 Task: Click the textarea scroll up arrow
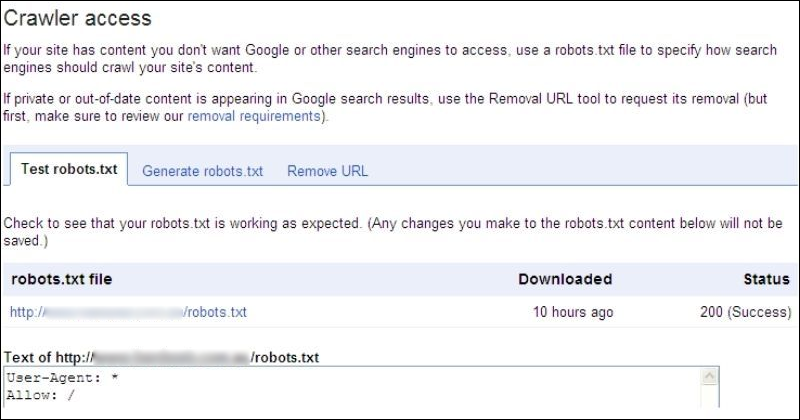pos(709,379)
